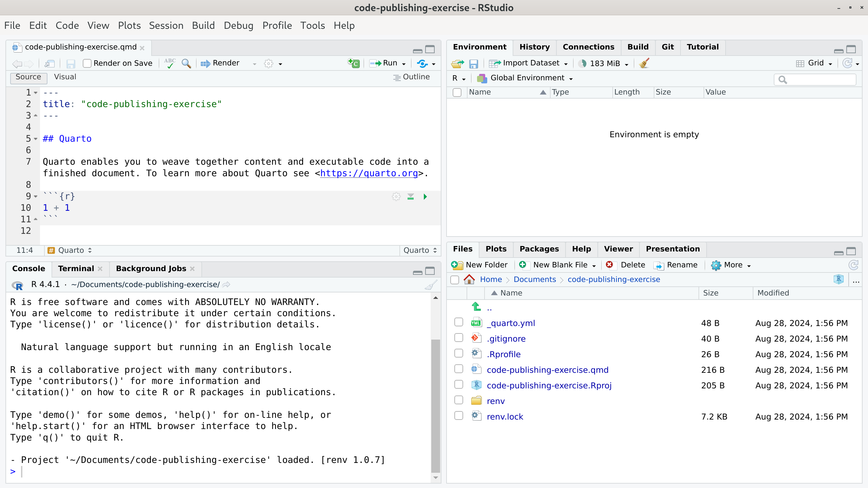Clear console with broom icon

431,285
